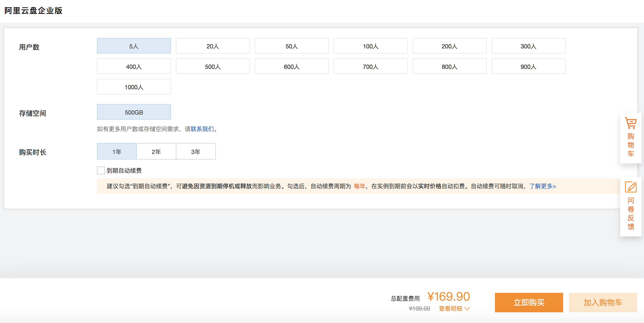Click the 立即购买 button
The image size is (644, 323).
pos(529,303)
